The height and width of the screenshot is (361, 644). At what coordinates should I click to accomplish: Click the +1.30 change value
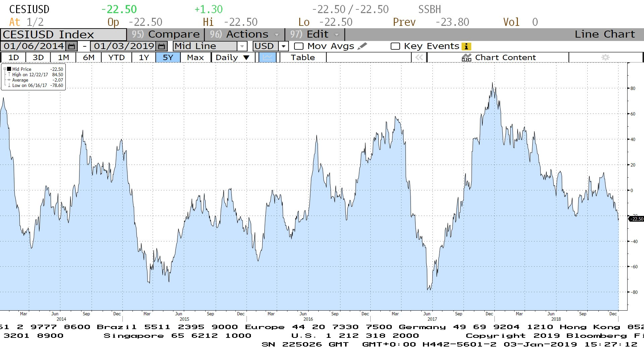coord(209,9)
